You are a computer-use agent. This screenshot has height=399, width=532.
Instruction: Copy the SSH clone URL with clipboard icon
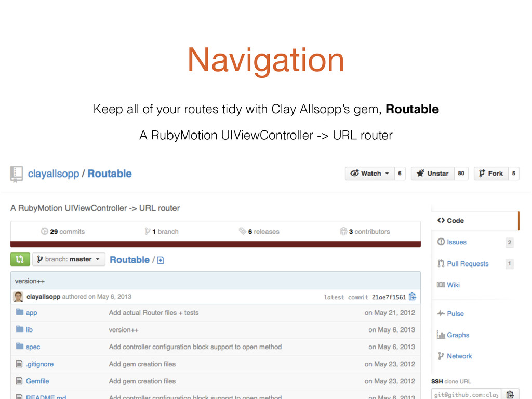tap(510, 394)
